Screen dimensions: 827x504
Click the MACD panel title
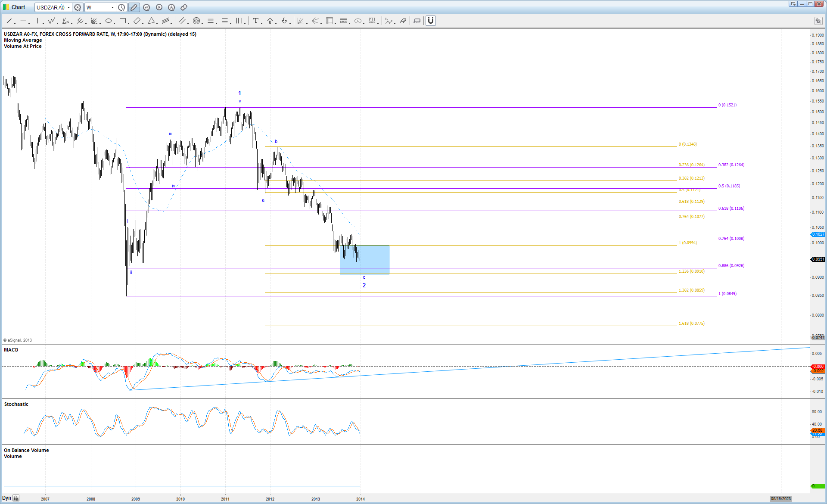(11, 350)
